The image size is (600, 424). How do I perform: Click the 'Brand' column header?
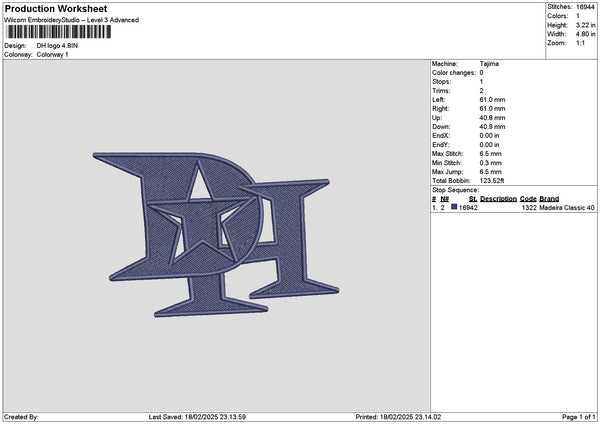click(x=549, y=199)
